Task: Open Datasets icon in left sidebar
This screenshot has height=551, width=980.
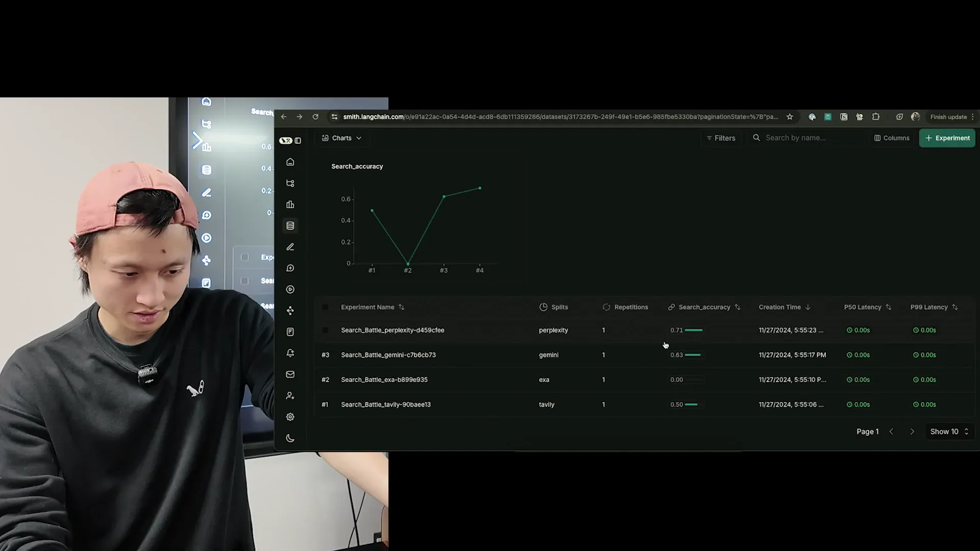Action: click(290, 226)
